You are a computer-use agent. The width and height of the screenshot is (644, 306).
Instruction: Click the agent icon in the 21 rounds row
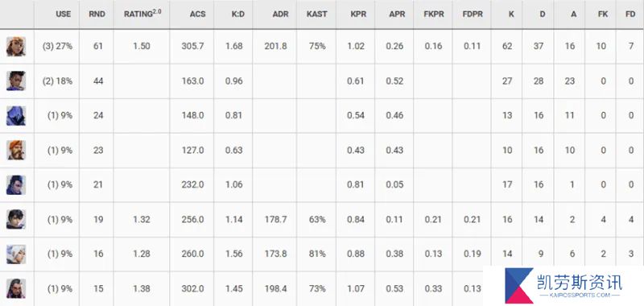coord(16,185)
